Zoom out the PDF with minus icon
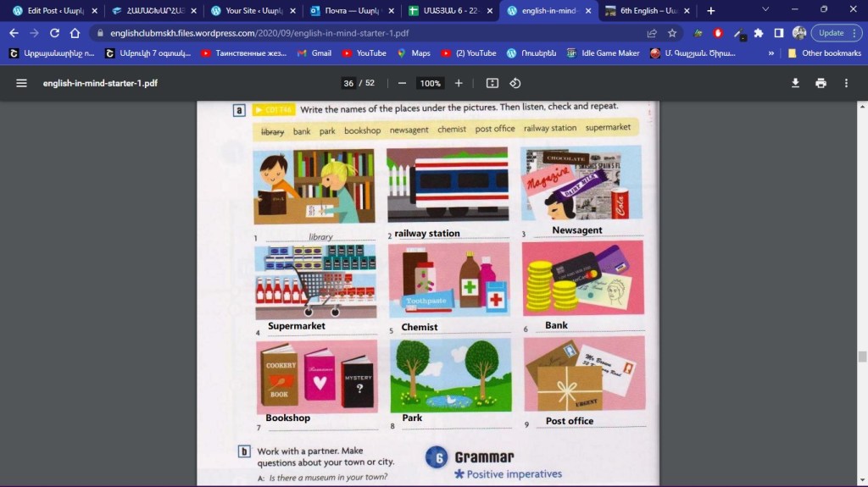 402,84
